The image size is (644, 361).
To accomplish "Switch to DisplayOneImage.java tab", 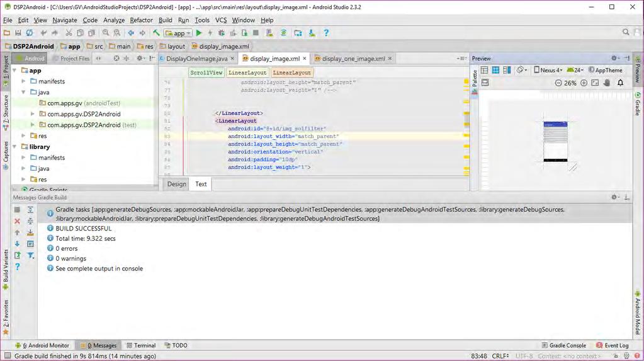I will pyautogui.click(x=197, y=59).
